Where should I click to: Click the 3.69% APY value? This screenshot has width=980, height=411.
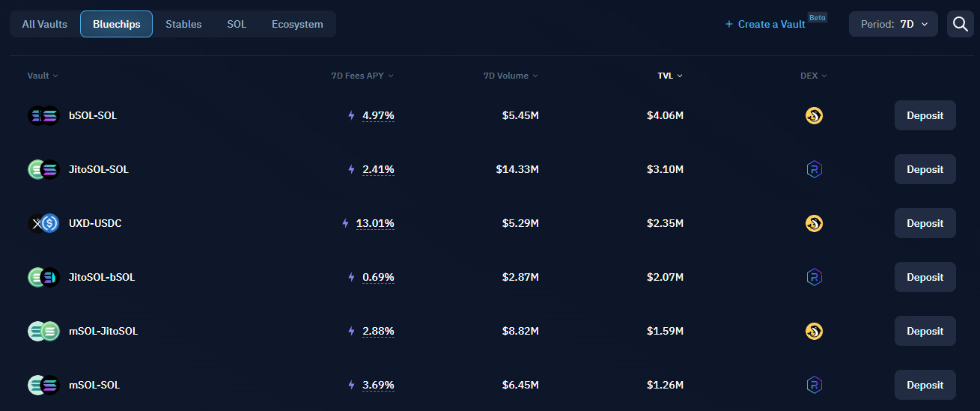(x=378, y=386)
